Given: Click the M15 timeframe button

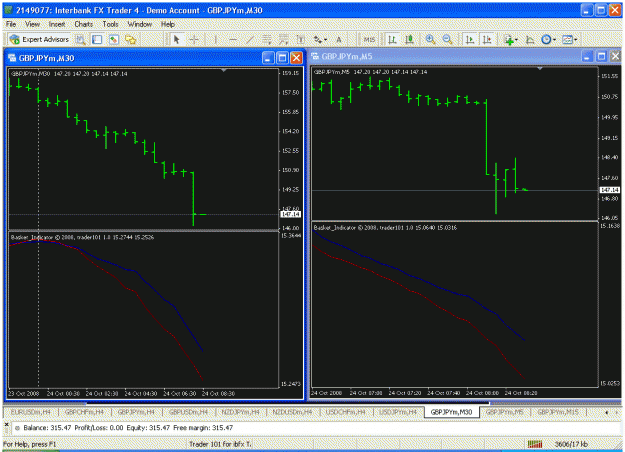Looking at the screenshot, I should pos(369,39).
